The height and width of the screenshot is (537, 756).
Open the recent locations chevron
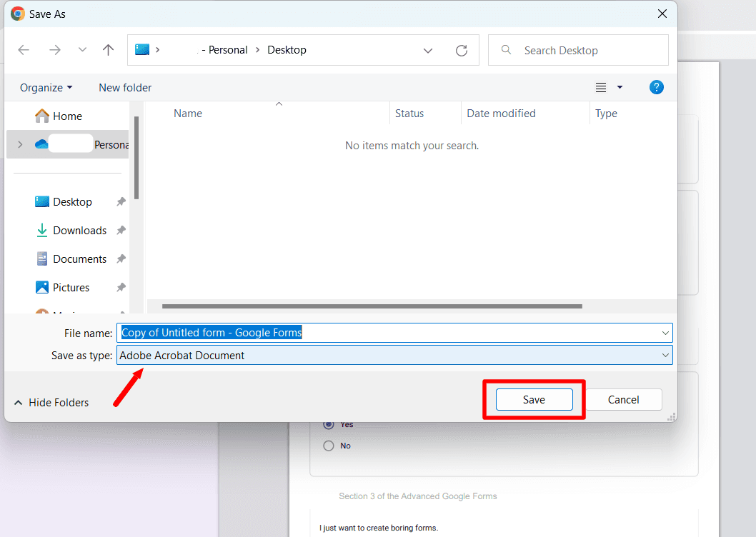[82, 50]
